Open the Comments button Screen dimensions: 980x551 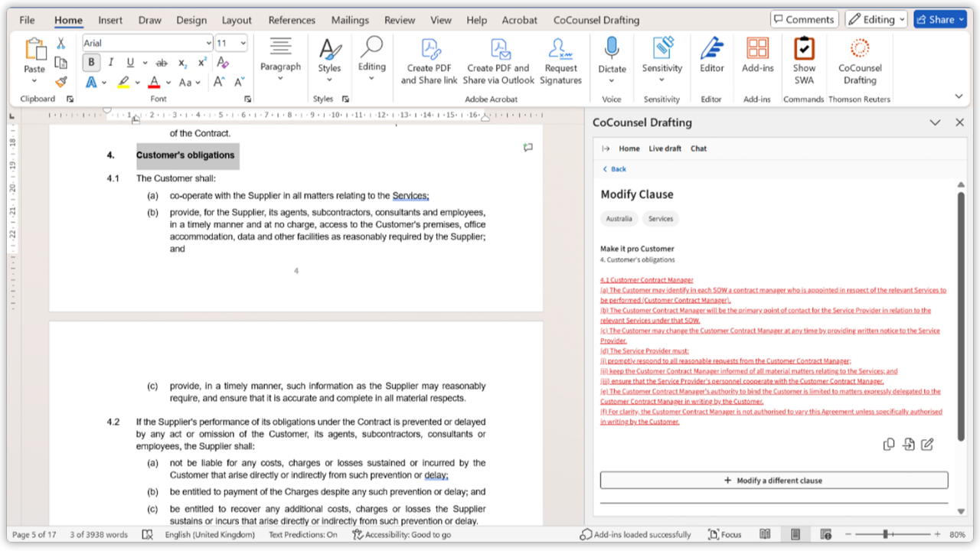click(805, 20)
